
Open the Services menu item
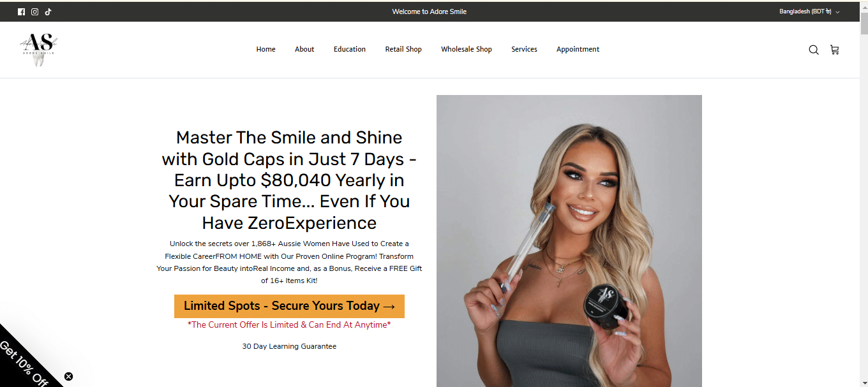524,49
